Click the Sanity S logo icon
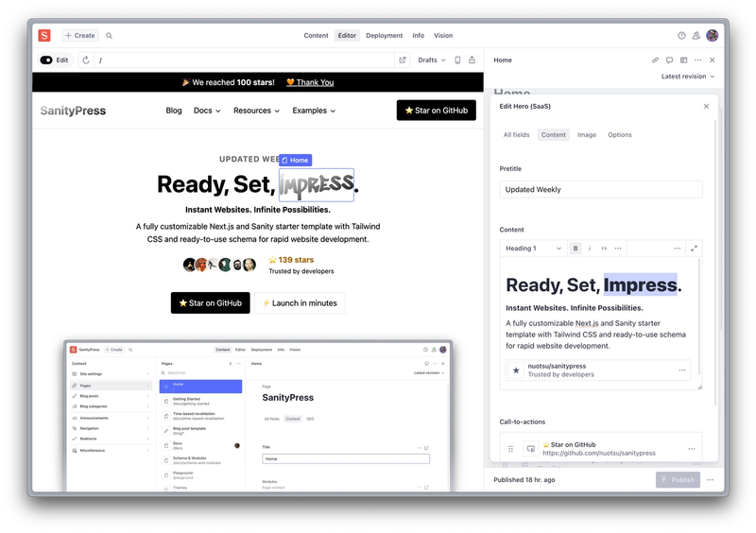 (44, 35)
